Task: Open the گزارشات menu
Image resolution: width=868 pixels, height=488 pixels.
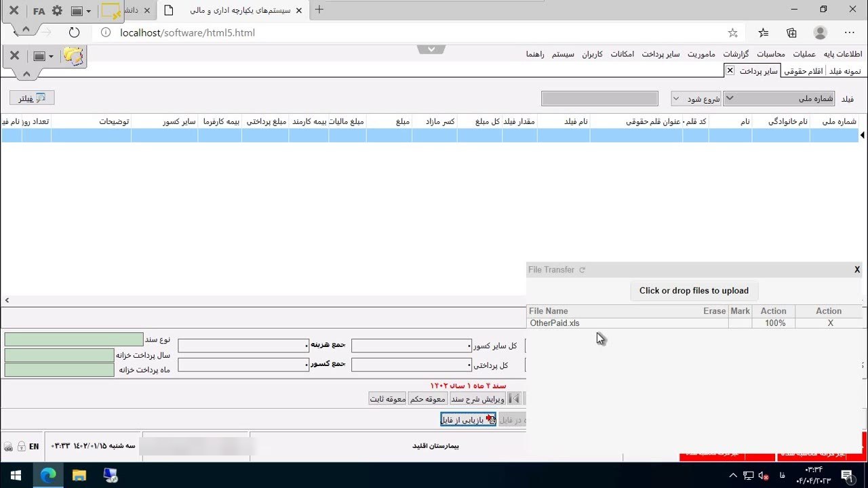Action: [736, 54]
